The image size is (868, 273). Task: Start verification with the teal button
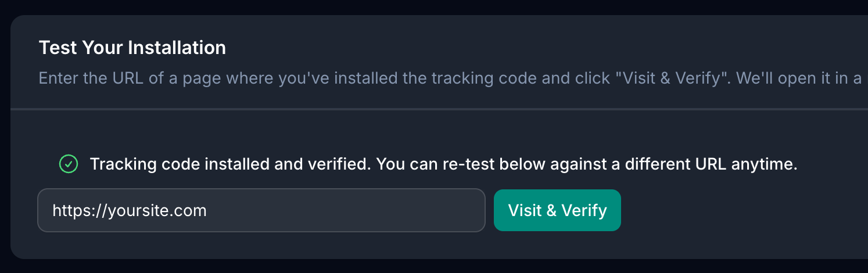pos(557,210)
